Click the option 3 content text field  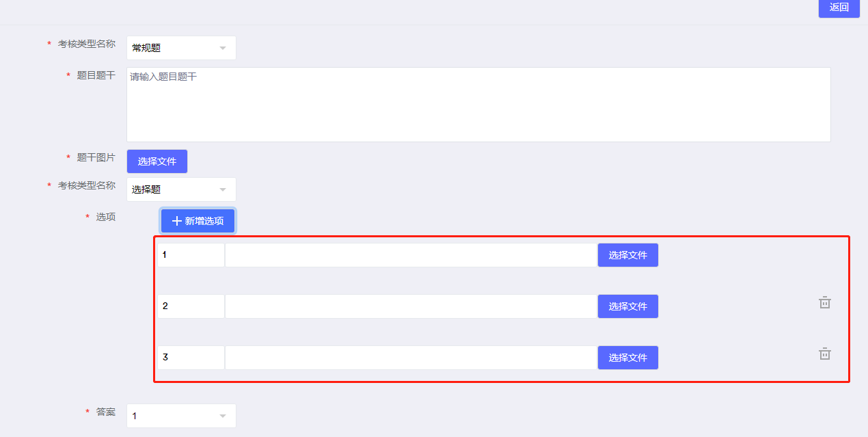click(411, 358)
